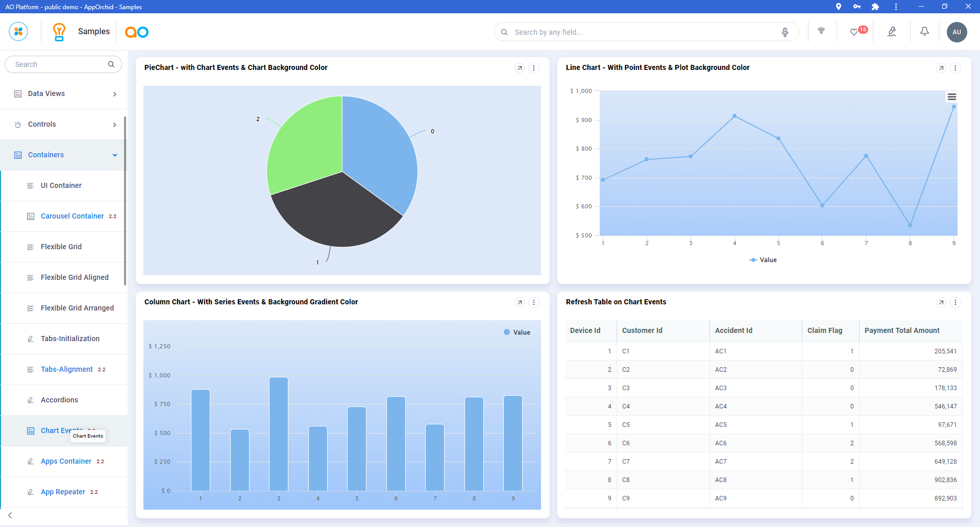Screen dimensions: 980x527
Task: Open Line Chart panel options menu
Action: 955,68
